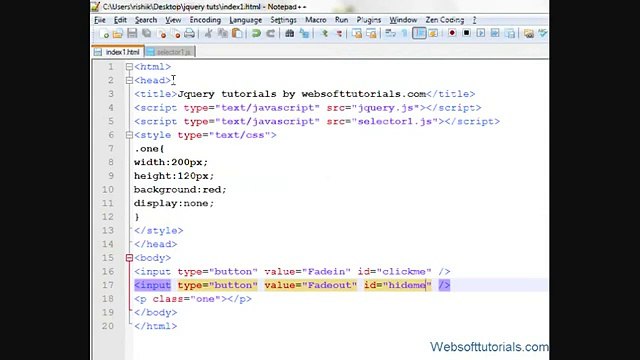The height and width of the screenshot is (360, 640).
Task: Open the ? help menu
Action: click(x=474, y=20)
